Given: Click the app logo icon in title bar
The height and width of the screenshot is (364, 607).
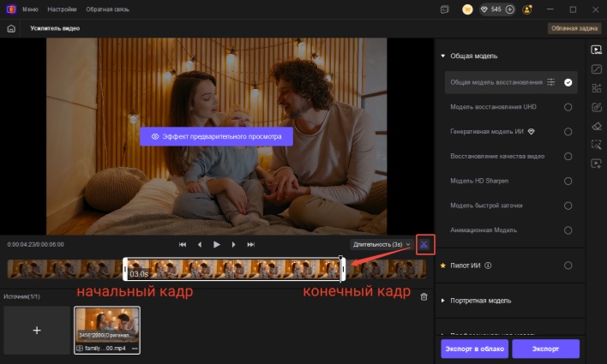Looking at the screenshot, I should click(x=11, y=9).
